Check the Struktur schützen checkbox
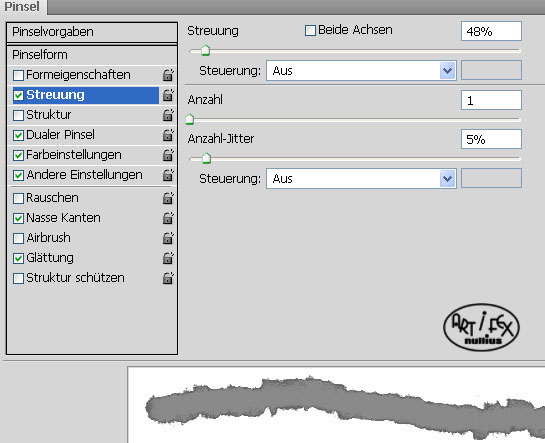The image size is (545, 443). click(18, 278)
